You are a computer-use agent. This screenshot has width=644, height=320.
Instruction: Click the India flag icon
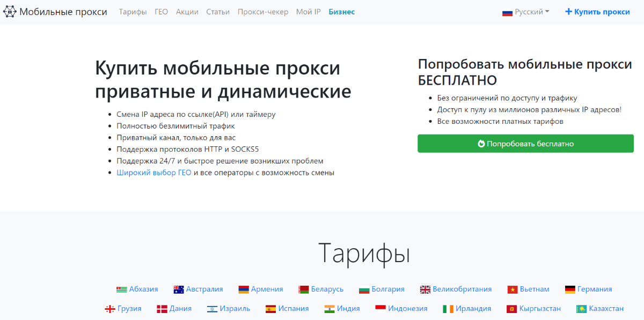[x=330, y=309]
